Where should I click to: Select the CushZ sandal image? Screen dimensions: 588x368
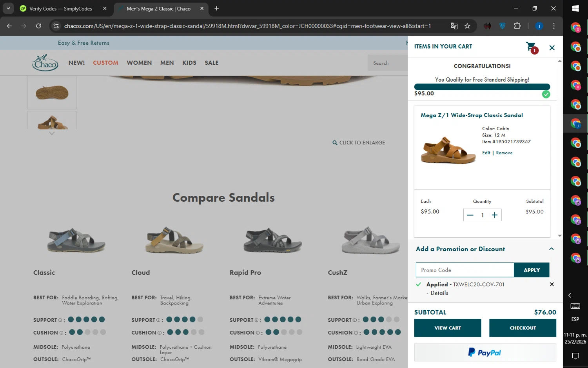pyautogui.click(x=371, y=240)
